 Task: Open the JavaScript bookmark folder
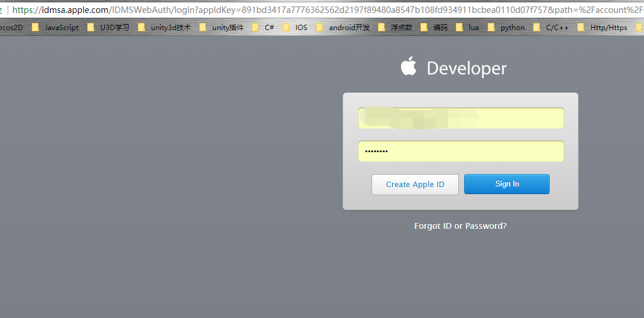point(55,28)
